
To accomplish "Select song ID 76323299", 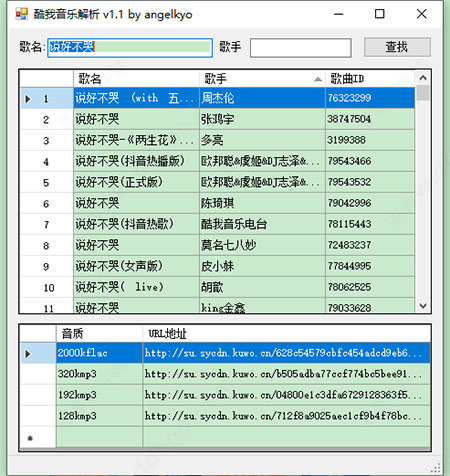I will click(370, 98).
